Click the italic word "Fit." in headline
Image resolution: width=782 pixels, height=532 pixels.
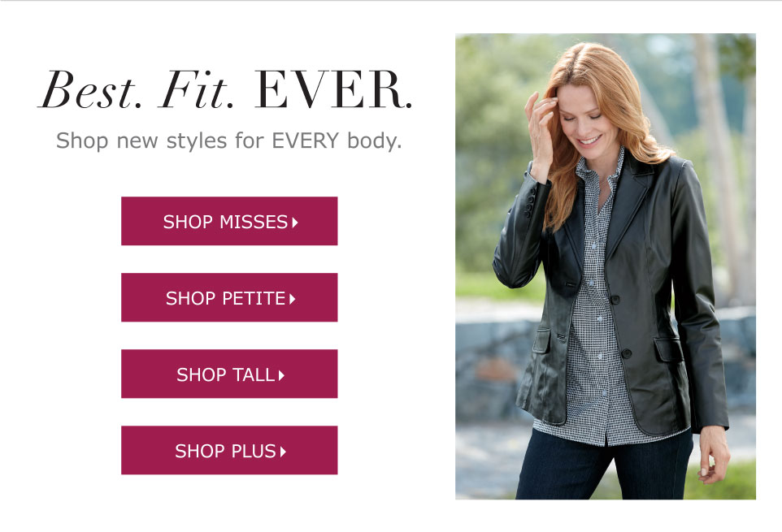pyautogui.click(x=194, y=92)
